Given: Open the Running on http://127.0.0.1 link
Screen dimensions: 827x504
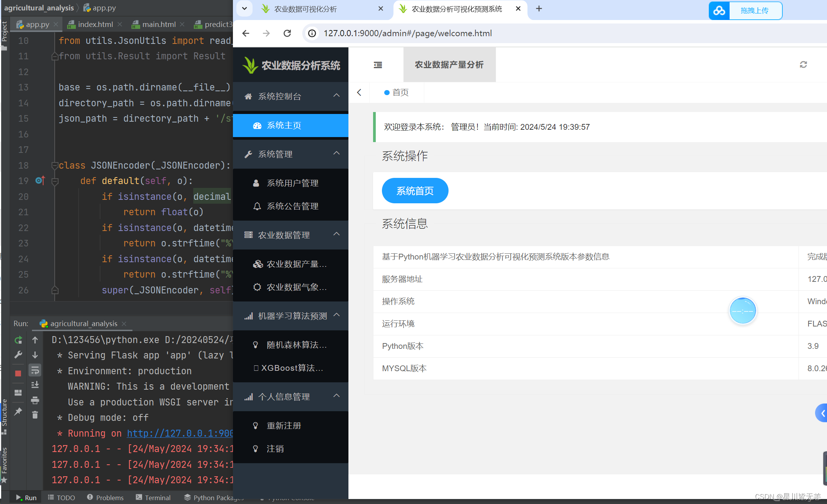Looking at the screenshot, I should click(180, 433).
